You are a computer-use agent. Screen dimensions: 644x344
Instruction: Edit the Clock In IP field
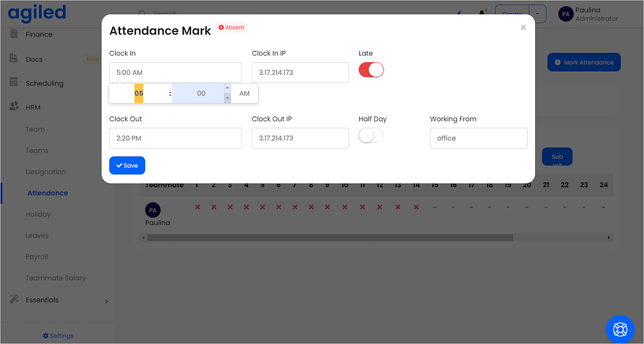point(300,73)
